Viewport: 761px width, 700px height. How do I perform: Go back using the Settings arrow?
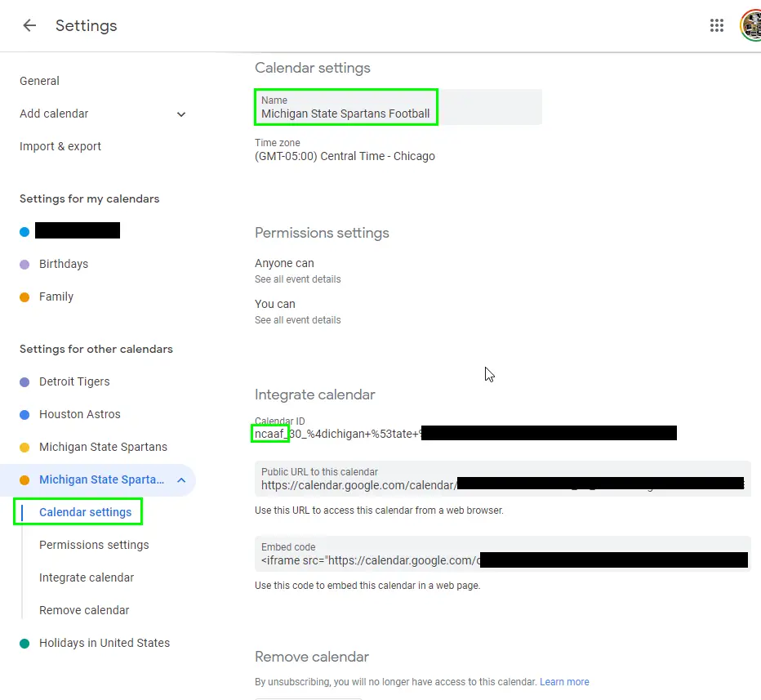click(x=29, y=25)
